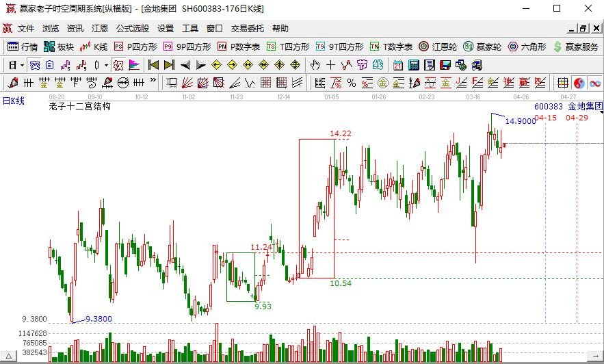The height and width of the screenshot is (364, 604).
Task: Select the hand pan tool
Action: 315,65
